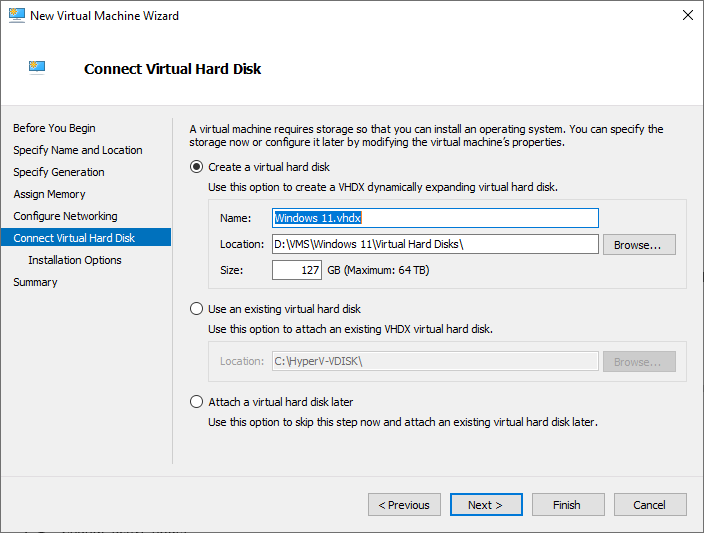
Task: Click the wizard icon in title bar
Action: [x=15, y=16]
